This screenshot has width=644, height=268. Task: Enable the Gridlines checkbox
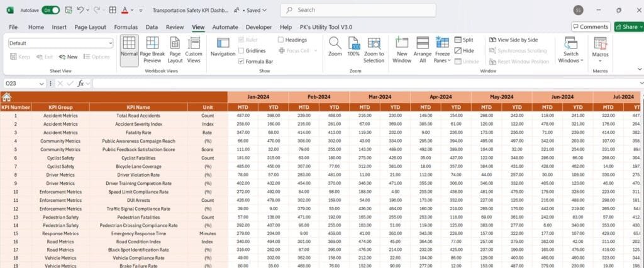pyautogui.click(x=241, y=50)
